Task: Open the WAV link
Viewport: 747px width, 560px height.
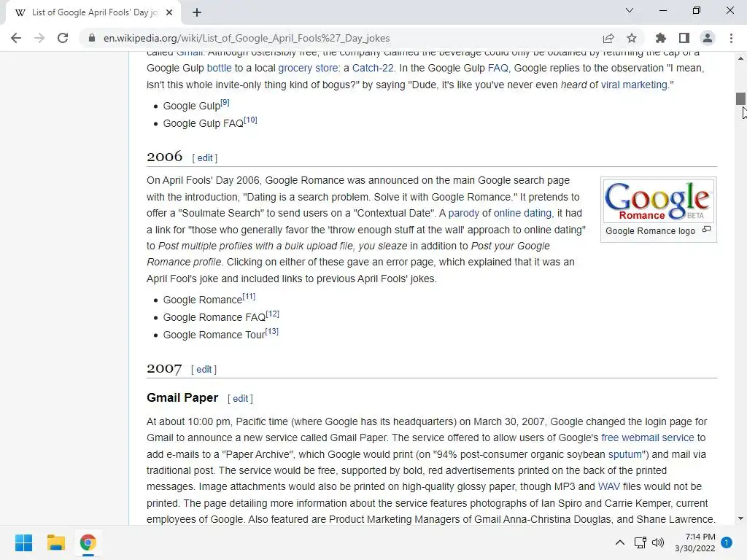Action: (x=609, y=486)
